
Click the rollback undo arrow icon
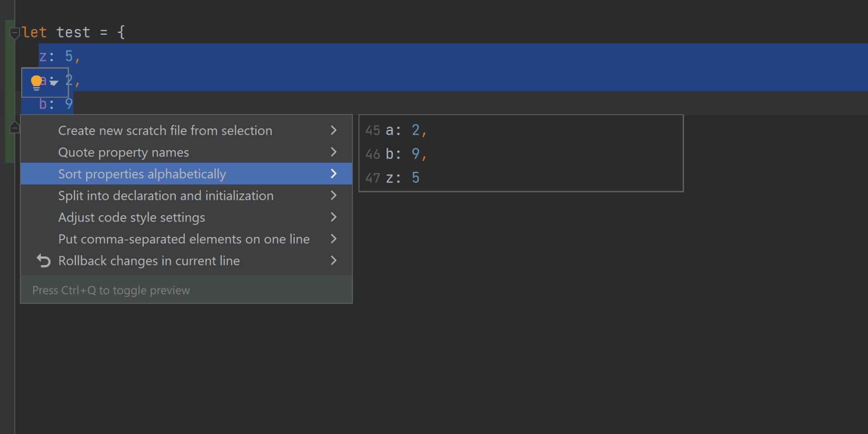43,261
